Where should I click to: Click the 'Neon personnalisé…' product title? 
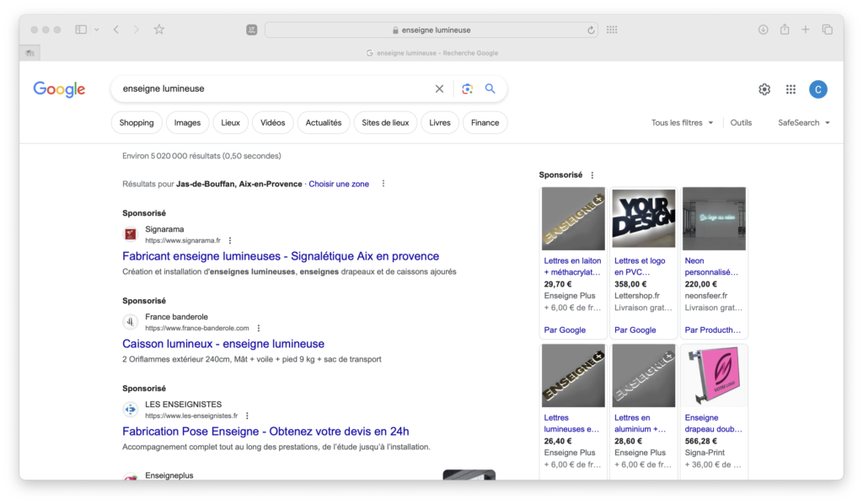tap(711, 266)
